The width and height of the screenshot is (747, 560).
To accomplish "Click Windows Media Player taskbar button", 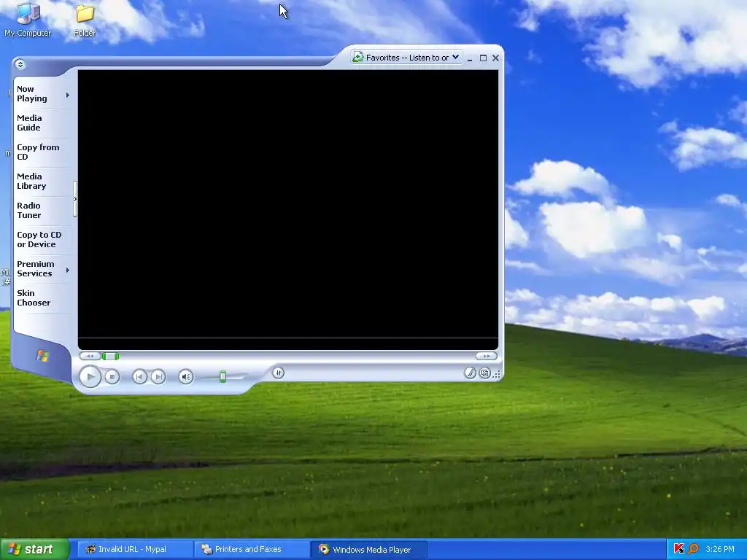I will click(368, 549).
